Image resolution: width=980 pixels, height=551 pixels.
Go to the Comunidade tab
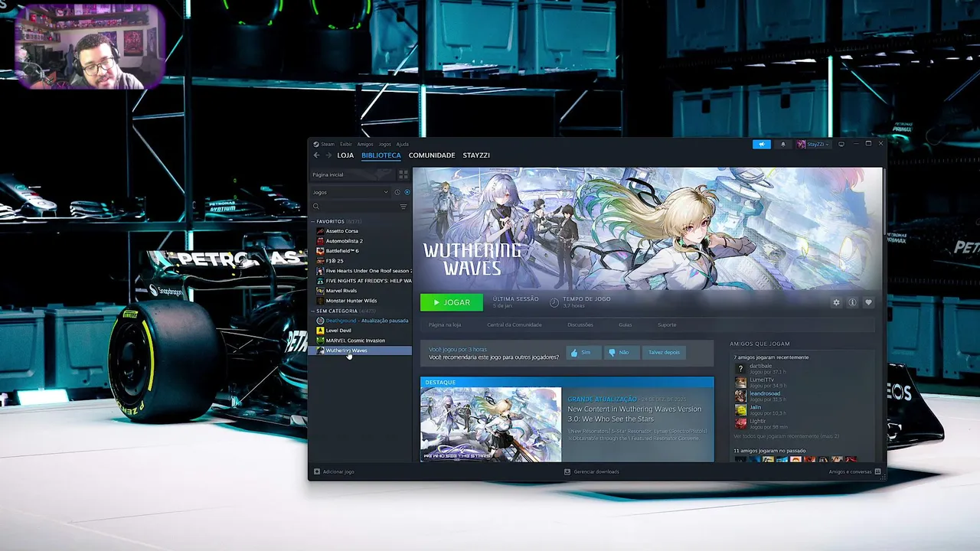point(432,155)
